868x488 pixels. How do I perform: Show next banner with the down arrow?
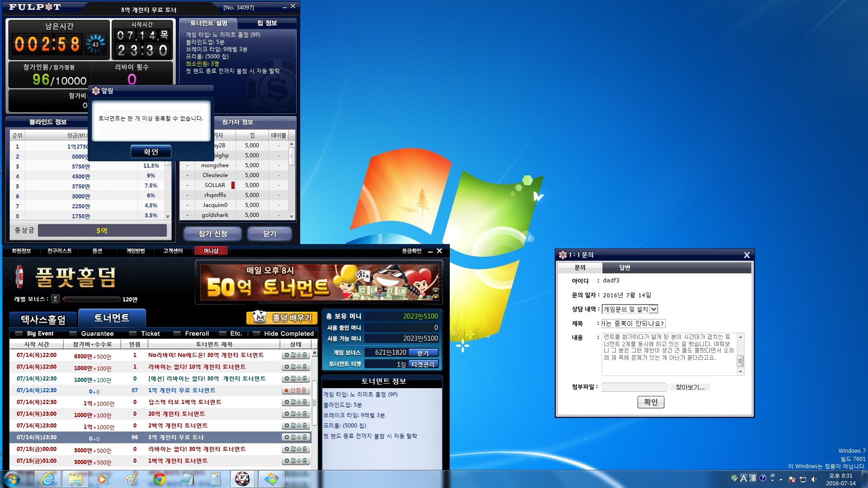click(x=435, y=297)
